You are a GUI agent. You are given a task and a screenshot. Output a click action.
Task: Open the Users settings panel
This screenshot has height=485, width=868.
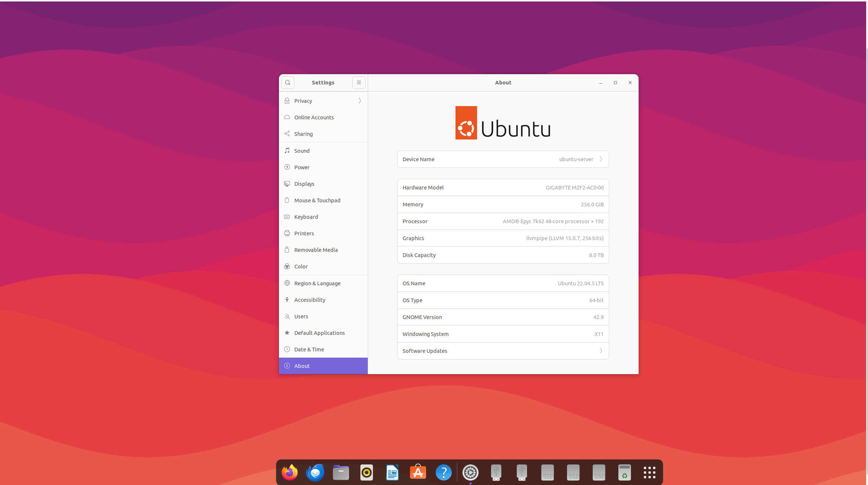click(301, 316)
